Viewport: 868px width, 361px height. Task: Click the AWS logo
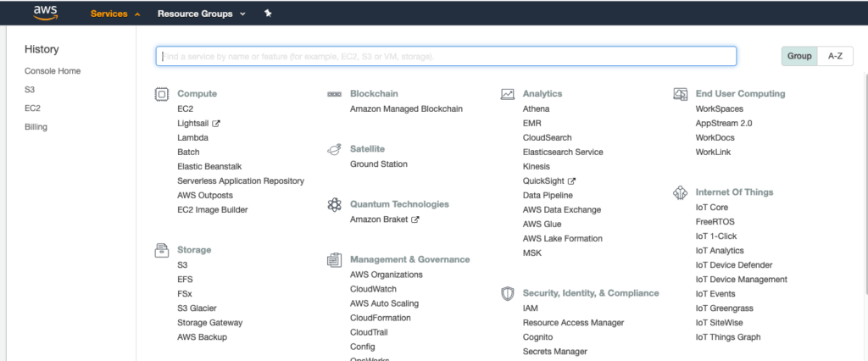tap(45, 13)
